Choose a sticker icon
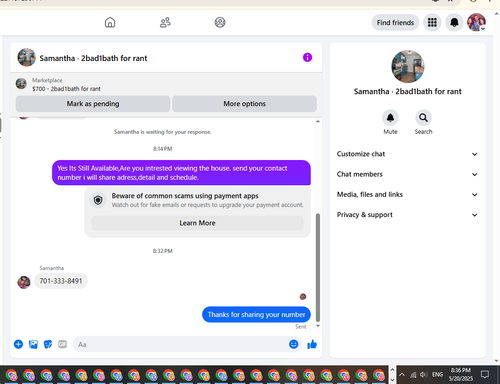 [x=48, y=344]
